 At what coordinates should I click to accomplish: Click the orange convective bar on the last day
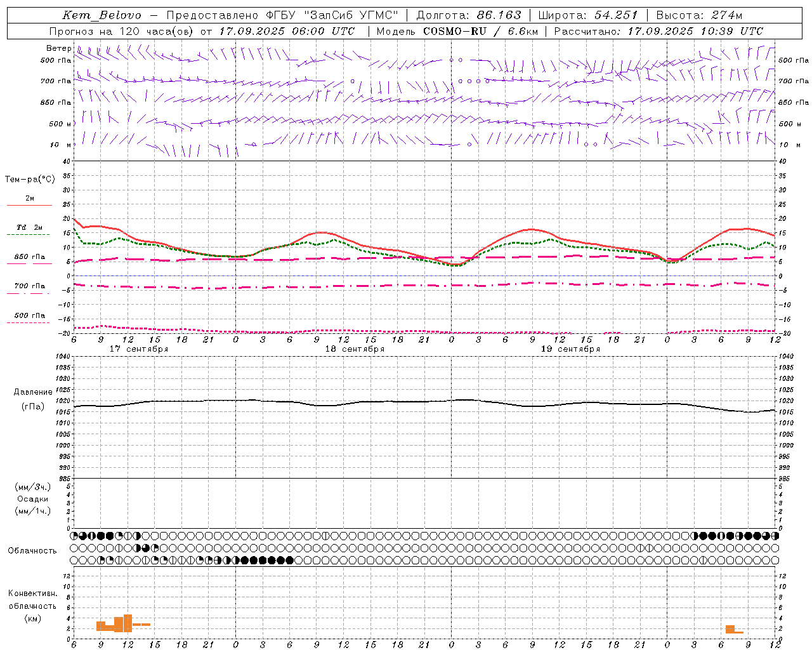click(730, 629)
